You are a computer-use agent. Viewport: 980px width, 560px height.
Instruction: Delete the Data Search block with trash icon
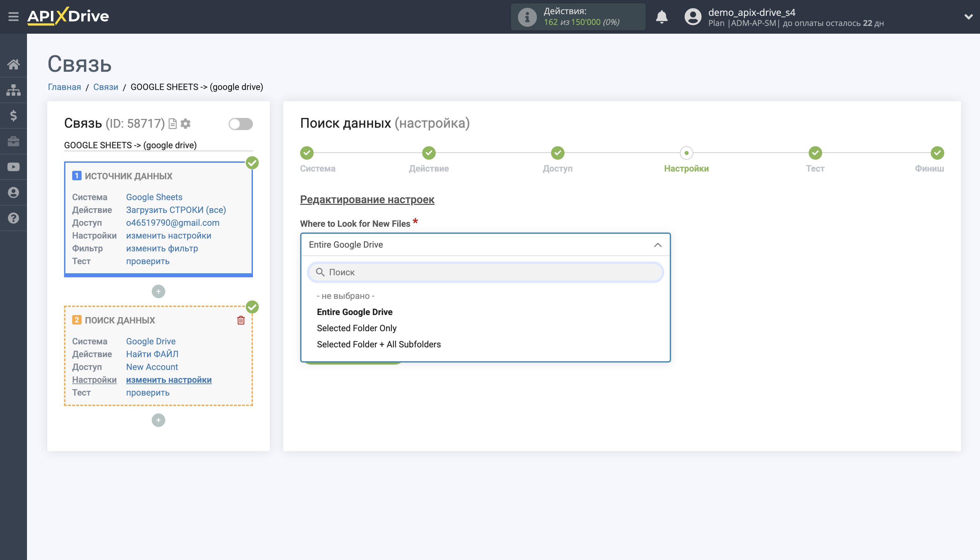241,320
